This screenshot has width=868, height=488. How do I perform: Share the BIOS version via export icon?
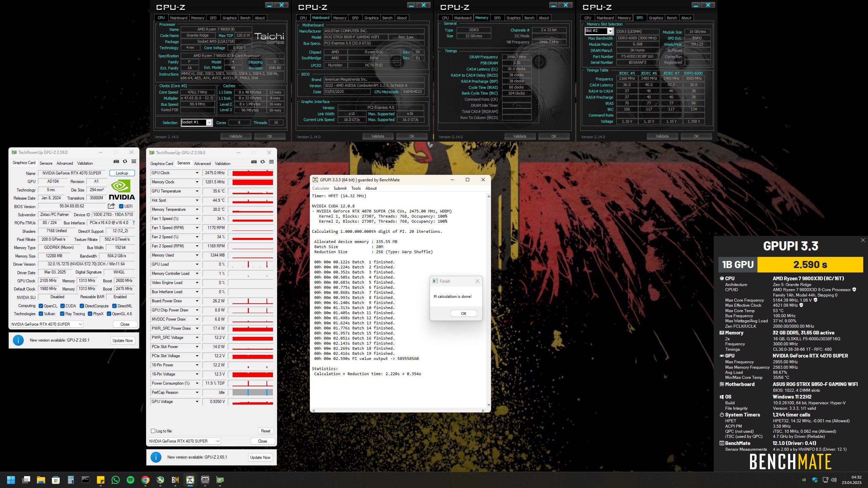pos(111,206)
